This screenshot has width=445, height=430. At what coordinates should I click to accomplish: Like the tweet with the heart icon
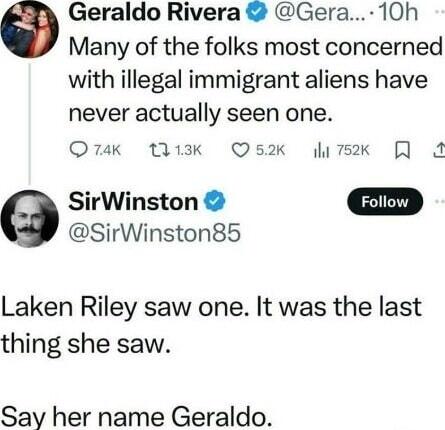240,150
